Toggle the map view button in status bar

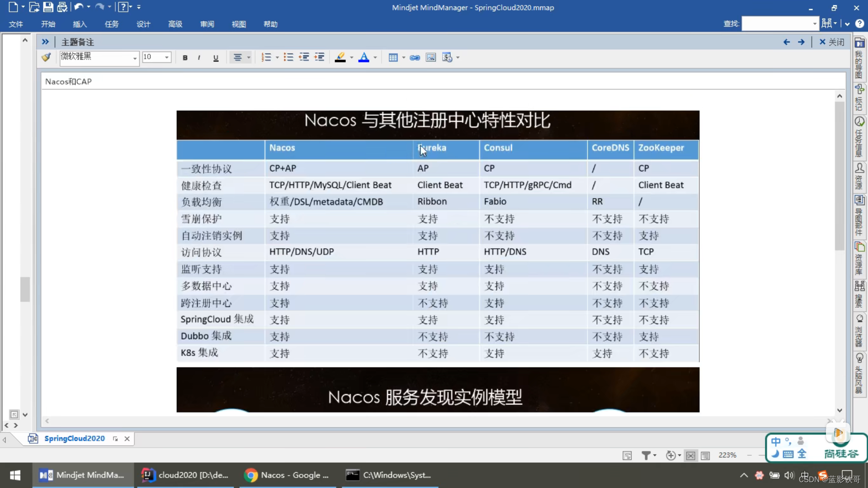pyautogui.click(x=690, y=455)
